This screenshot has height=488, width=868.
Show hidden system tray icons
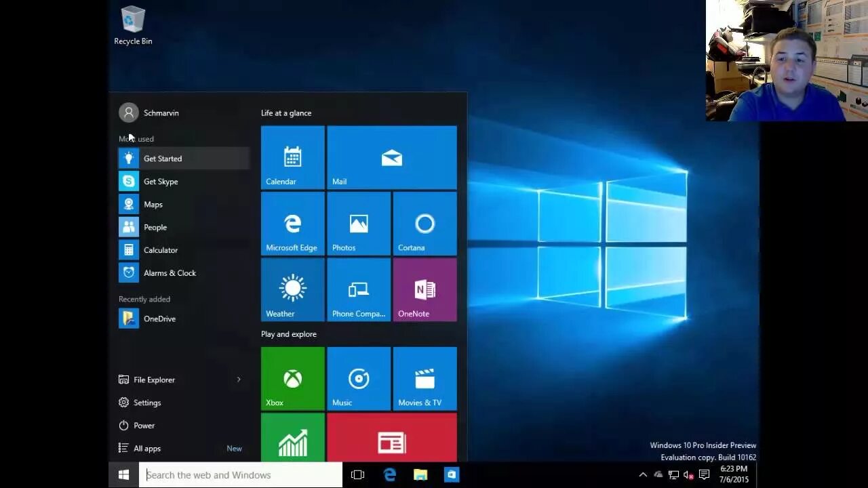tap(643, 475)
